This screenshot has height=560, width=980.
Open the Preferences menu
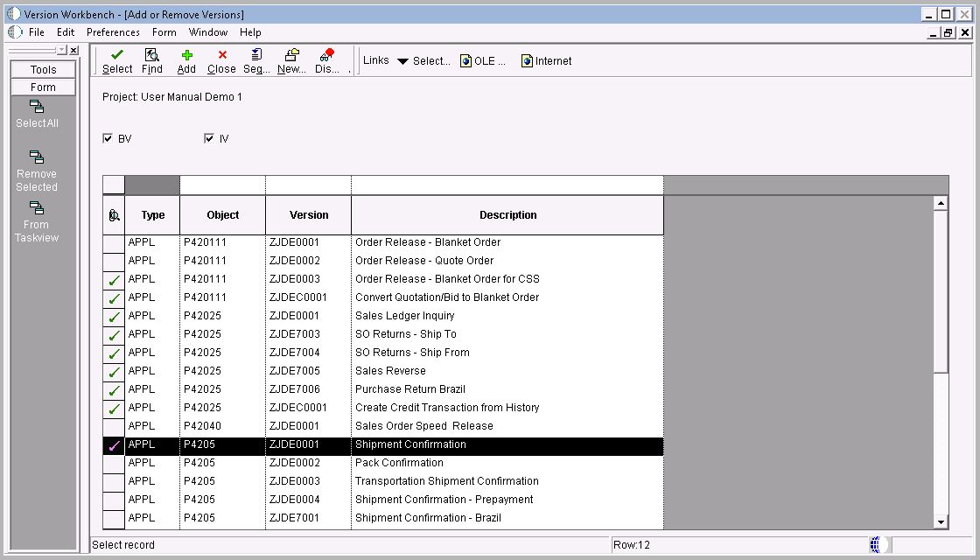tap(113, 32)
